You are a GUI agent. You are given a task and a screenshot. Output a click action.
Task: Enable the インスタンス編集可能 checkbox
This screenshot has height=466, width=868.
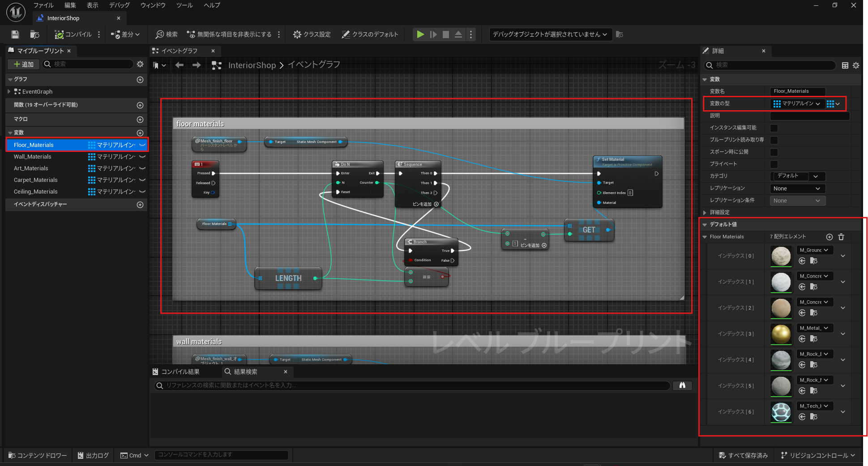[774, 128]
